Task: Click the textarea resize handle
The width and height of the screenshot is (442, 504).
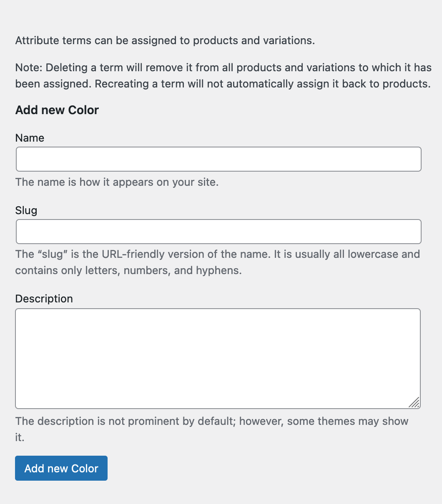Action: coord(415,403)
